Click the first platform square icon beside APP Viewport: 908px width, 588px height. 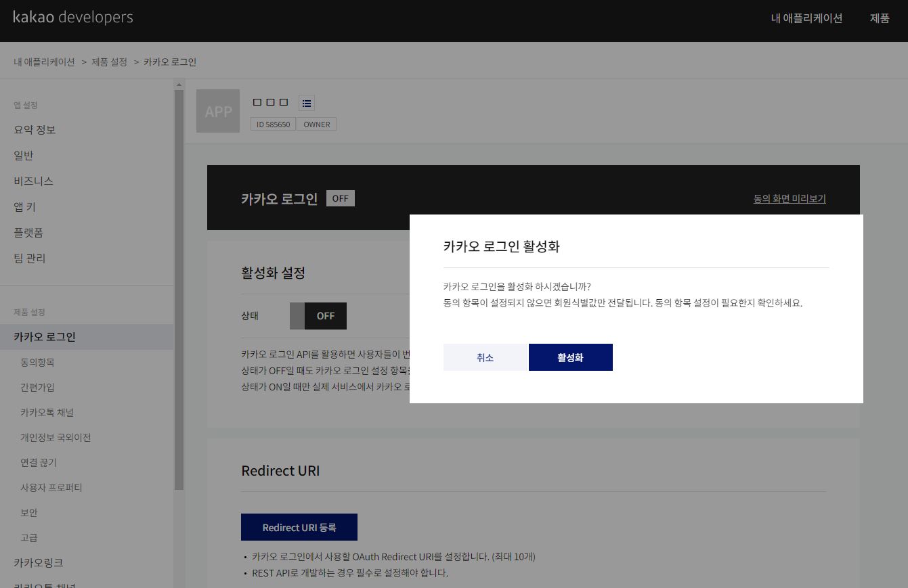[x=257, y=101]
